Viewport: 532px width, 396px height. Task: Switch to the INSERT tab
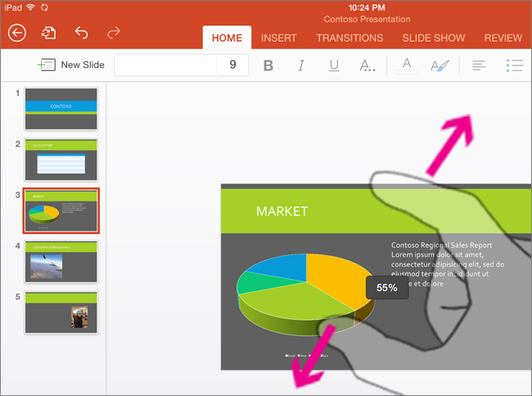279,38
